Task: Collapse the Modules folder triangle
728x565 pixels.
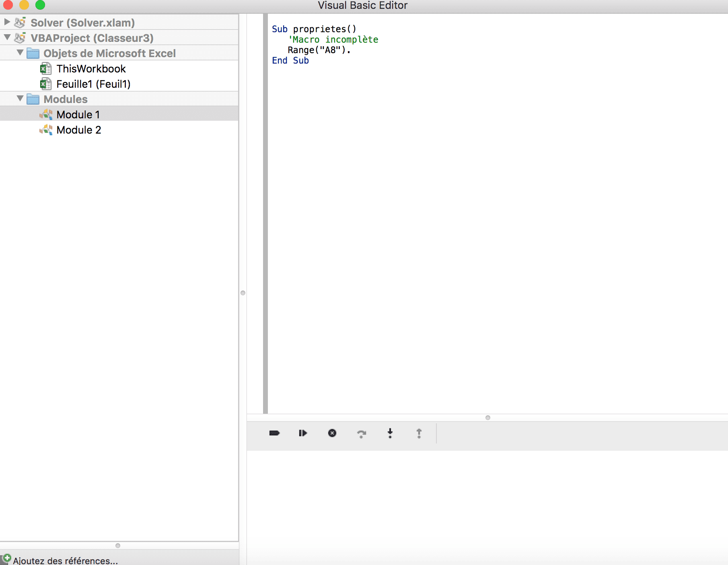Action: [20, 99]
